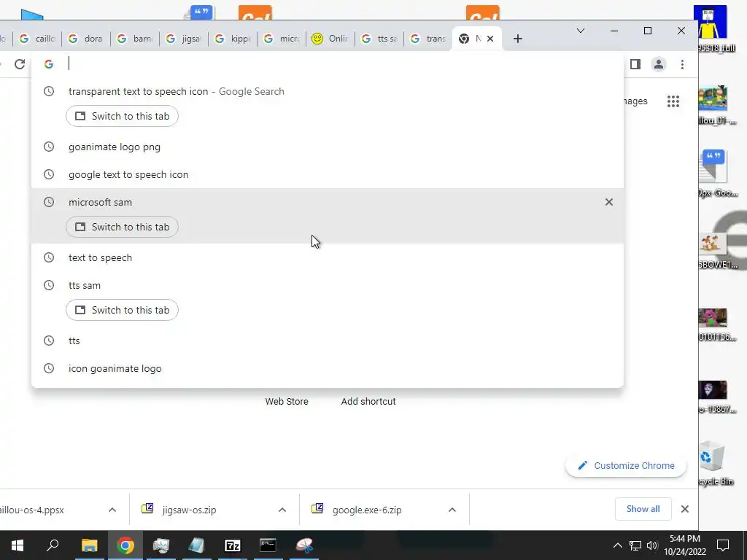
Task: Select the Recycle Bin desktop icon
Action: 716,464
